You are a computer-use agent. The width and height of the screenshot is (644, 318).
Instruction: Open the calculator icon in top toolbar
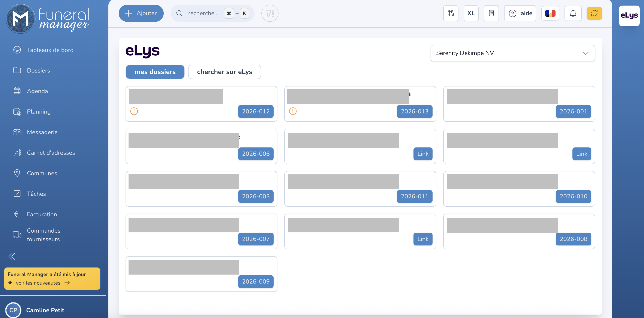491,13
